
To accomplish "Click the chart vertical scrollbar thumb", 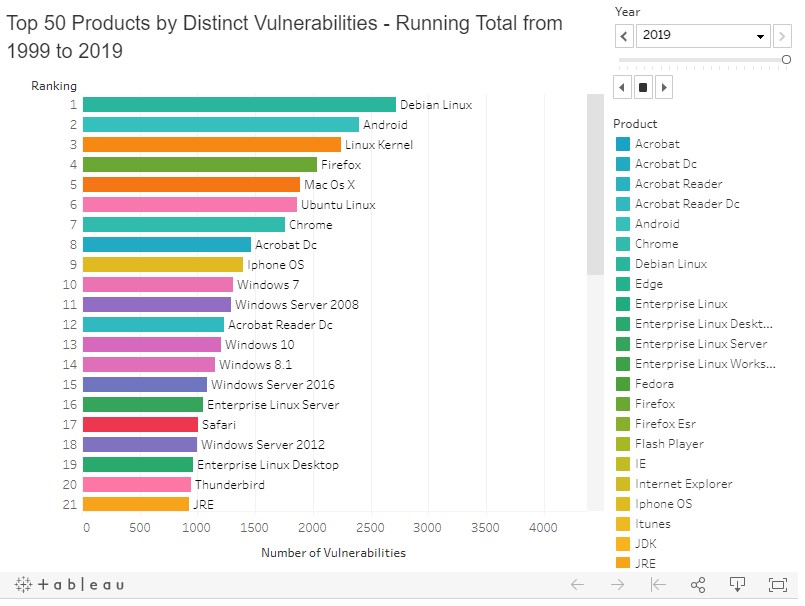I will [596, 184].
